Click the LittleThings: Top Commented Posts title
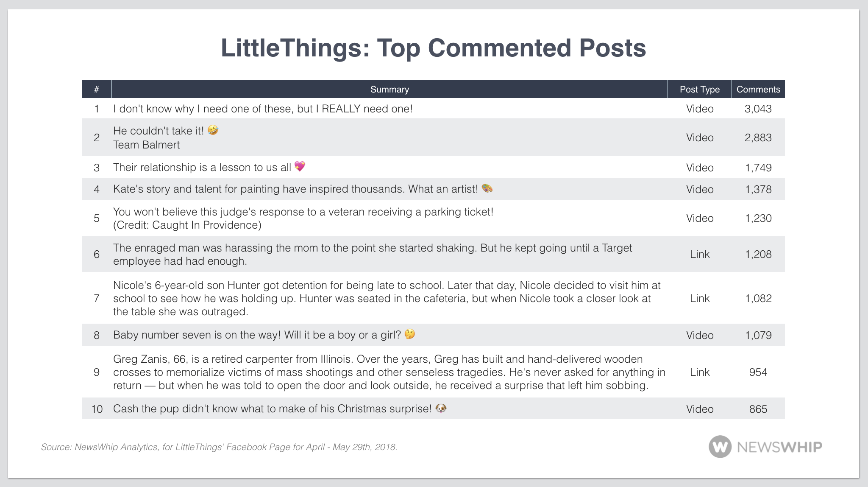 click(433, 48)
